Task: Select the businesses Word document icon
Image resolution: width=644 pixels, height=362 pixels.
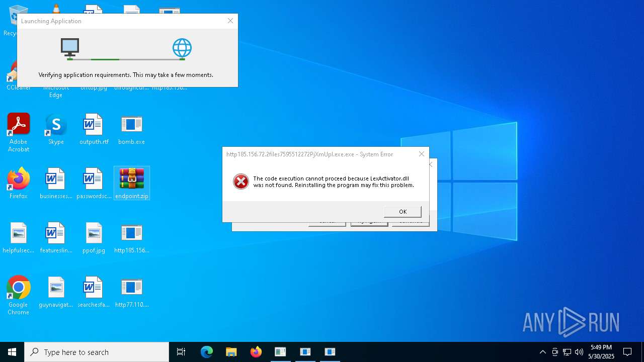Action: 56,184
